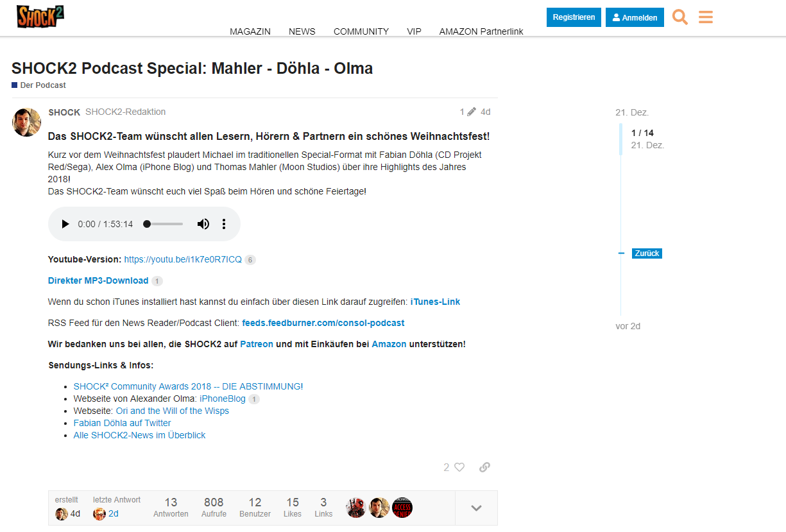
Task: Open the iTunes-Link
Action: 435,302
